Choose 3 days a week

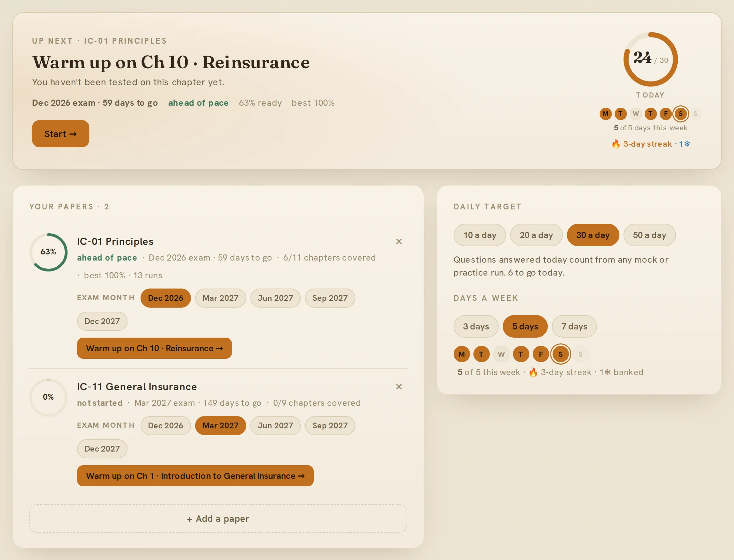point(476,326)
